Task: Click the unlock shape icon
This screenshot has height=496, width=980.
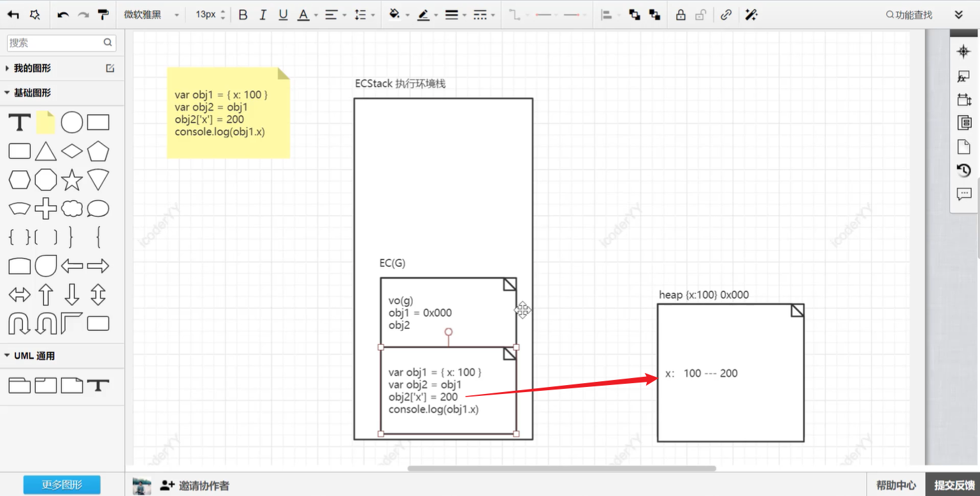Action: (700, 15)
